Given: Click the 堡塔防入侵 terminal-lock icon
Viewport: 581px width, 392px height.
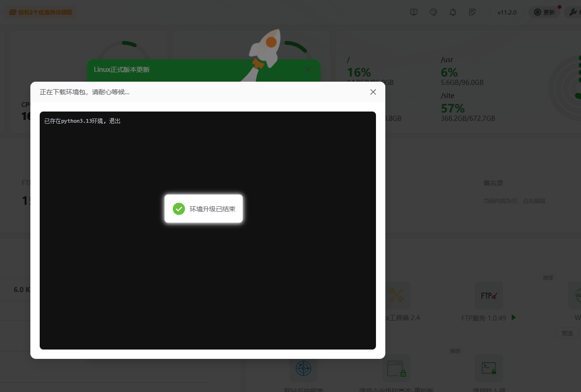Looking at the screenshot, I should pos(489,368).
